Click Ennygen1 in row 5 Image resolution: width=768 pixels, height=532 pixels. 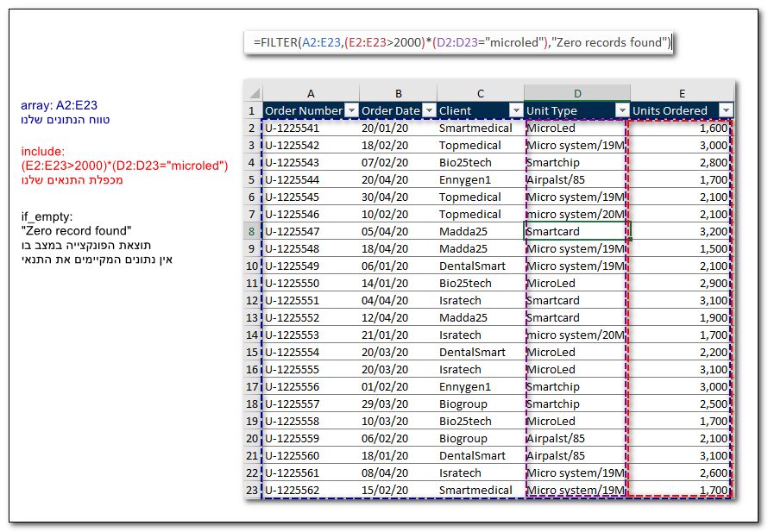(x=481, y=179)
